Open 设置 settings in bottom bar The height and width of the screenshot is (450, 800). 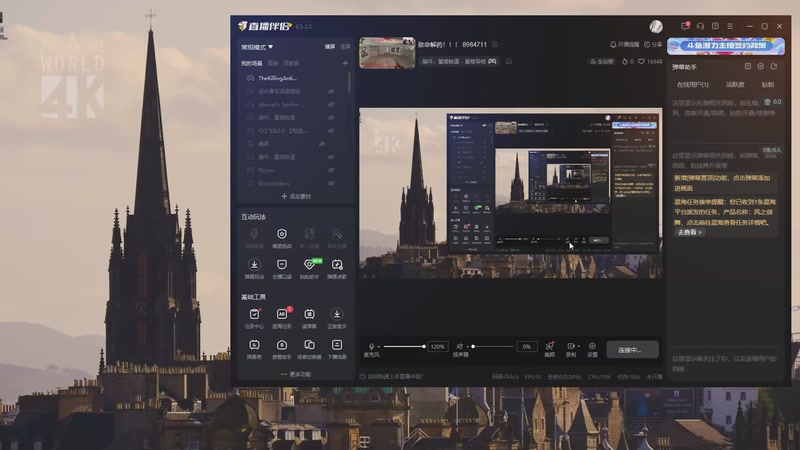coord(592,349)
